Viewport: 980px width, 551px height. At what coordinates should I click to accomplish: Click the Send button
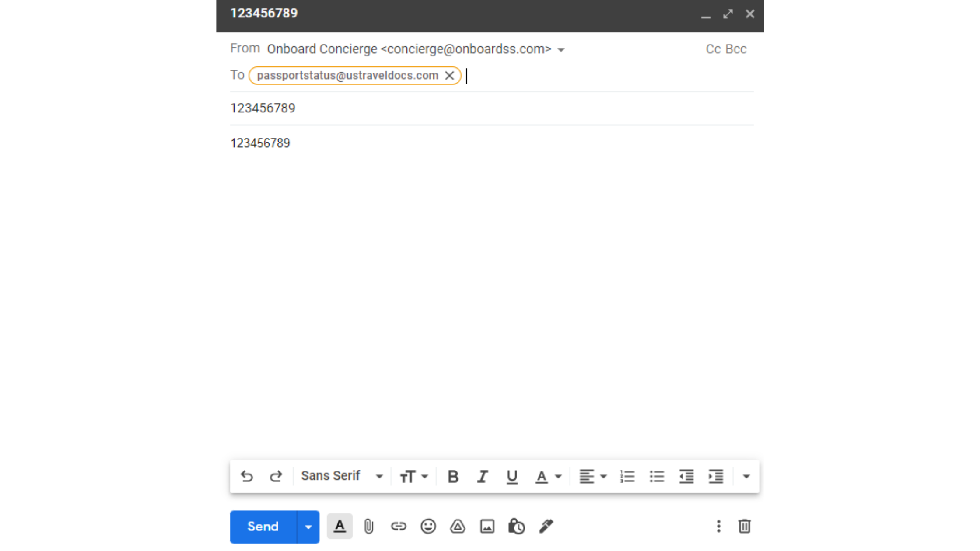(263, 527)
